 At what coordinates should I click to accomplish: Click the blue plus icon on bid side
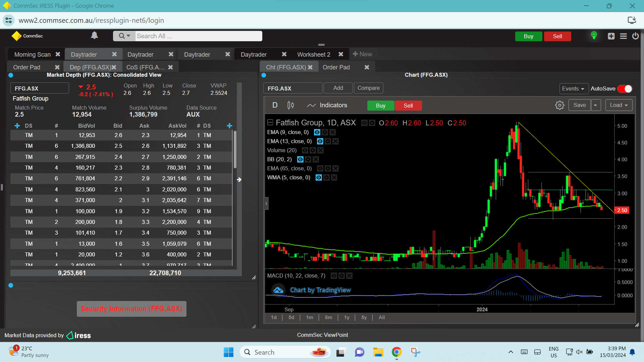click(17, 126)
